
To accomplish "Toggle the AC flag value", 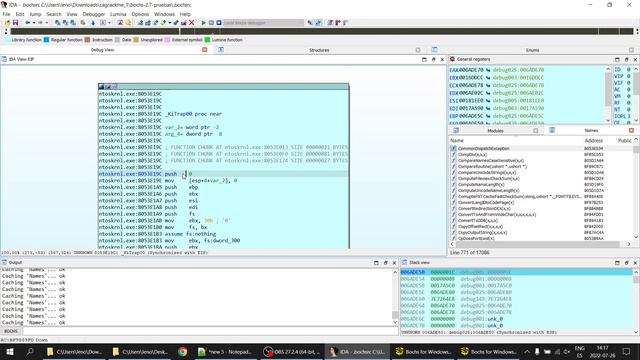I will click(629, 89).
